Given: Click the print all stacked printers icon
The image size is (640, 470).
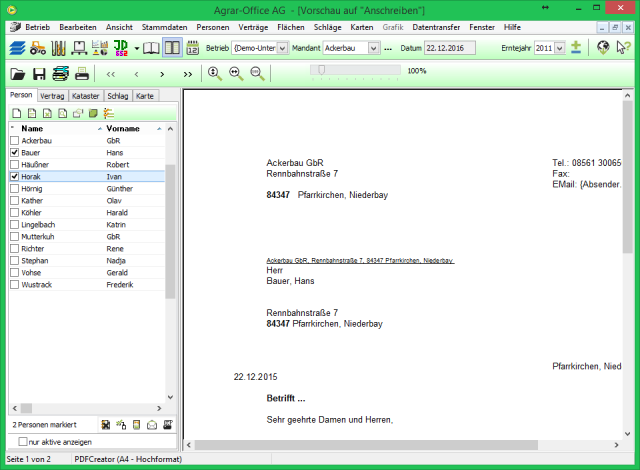Looking at the screenshot, I should pyautogui.click(x=60, y=74).
